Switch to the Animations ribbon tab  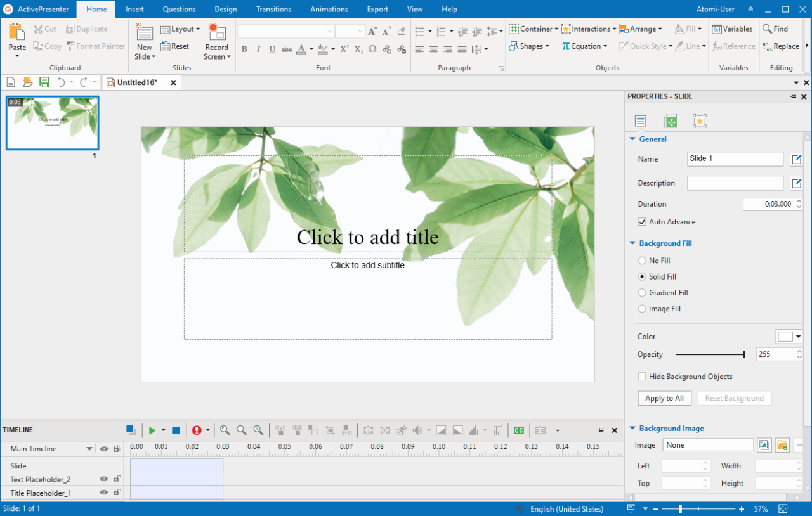[x=329, y=9]
